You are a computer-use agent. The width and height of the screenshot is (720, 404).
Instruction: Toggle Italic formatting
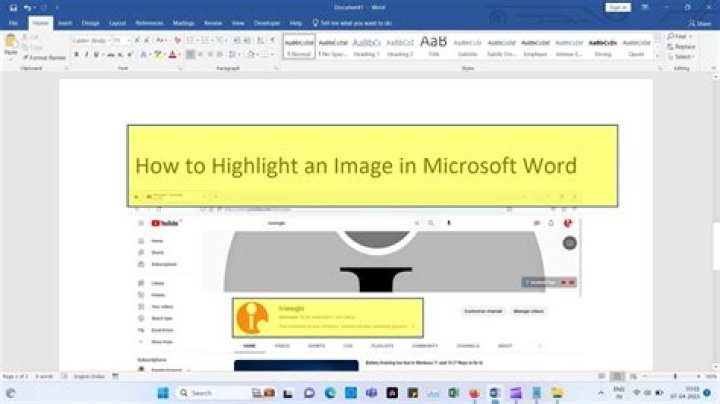(86, 55)
